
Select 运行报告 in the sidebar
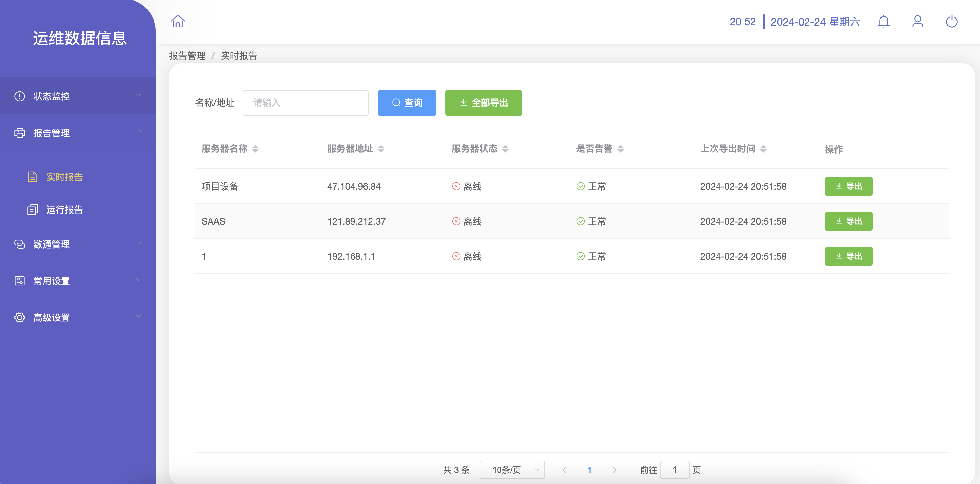point(78,210)
